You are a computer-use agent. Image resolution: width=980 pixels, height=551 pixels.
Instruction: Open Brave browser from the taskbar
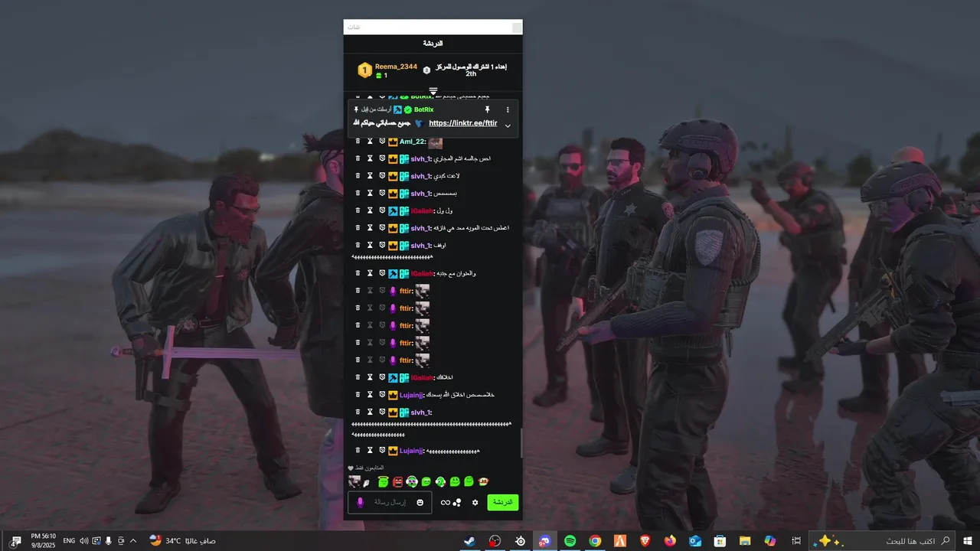645,541
